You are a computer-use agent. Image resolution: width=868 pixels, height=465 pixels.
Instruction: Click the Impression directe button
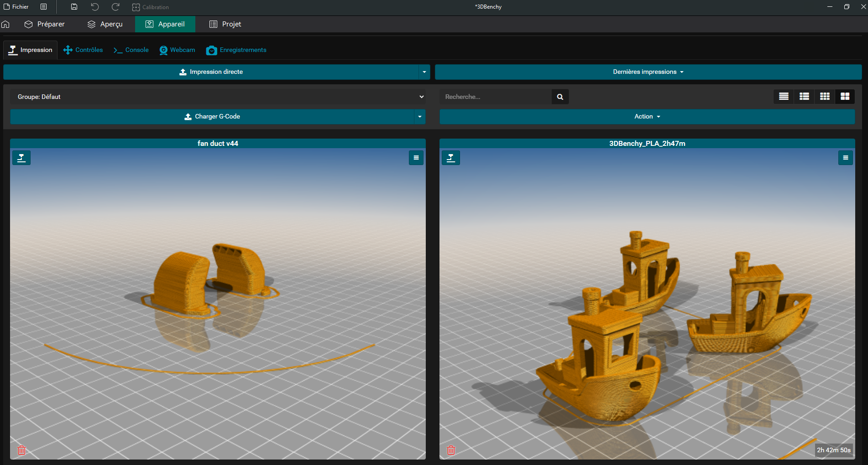point(211,72)
